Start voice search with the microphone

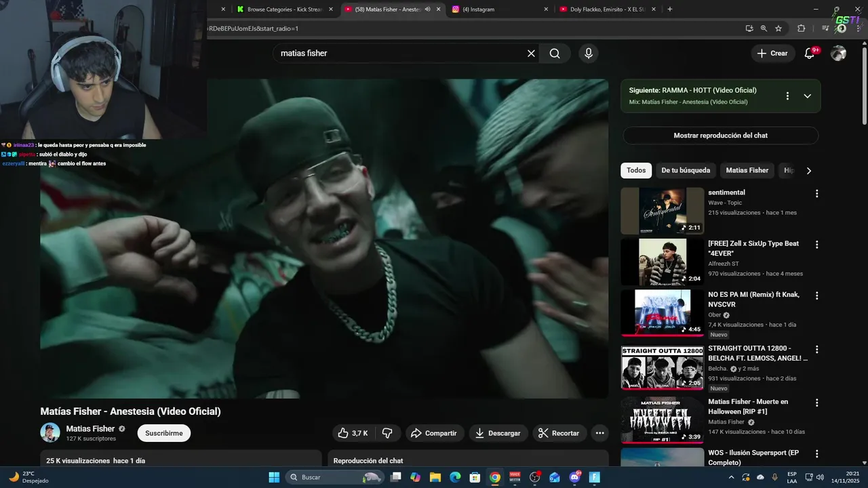coord(588,54)
